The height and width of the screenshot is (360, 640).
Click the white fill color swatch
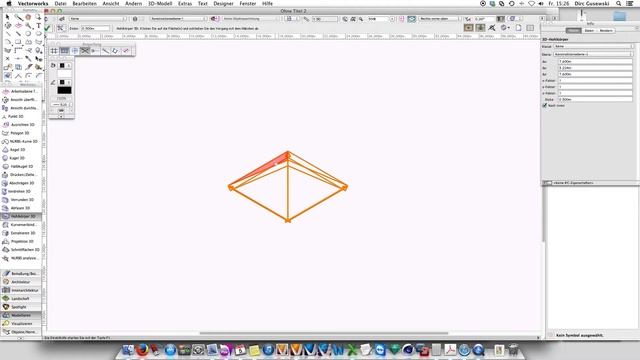pyautogui.click(x=64, y=73)
